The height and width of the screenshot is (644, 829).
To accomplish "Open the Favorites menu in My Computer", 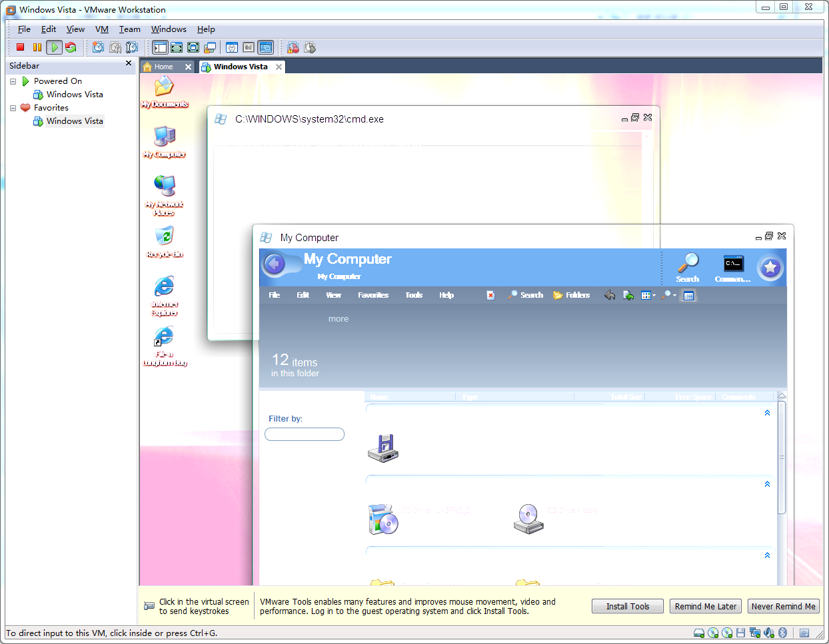I will pyautogui.click(x=373, y=295).
